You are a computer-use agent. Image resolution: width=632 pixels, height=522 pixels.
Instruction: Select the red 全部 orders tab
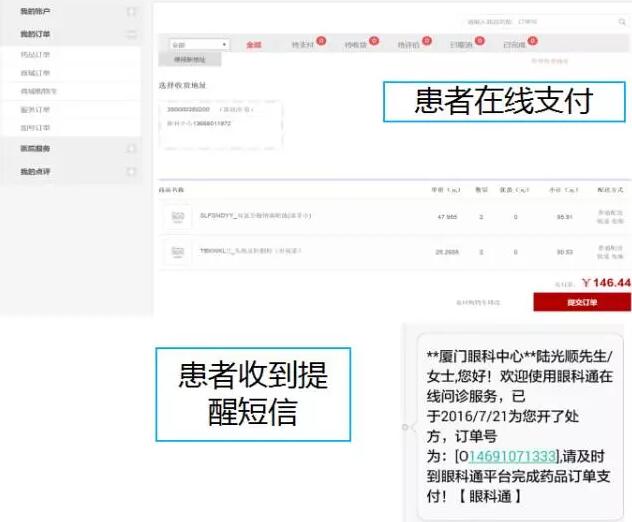point(253,45)
